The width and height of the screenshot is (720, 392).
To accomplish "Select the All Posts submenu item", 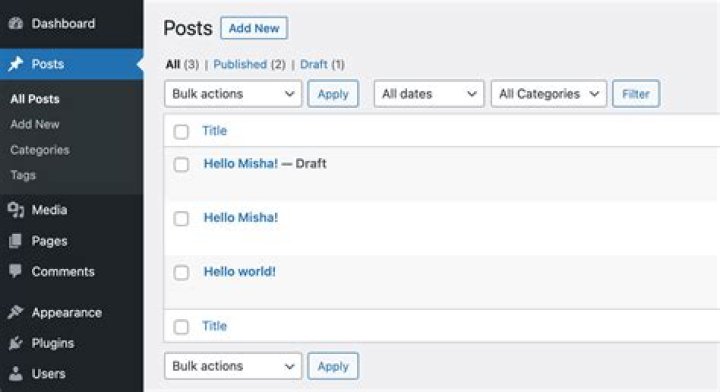I will [x=35, y=99].
